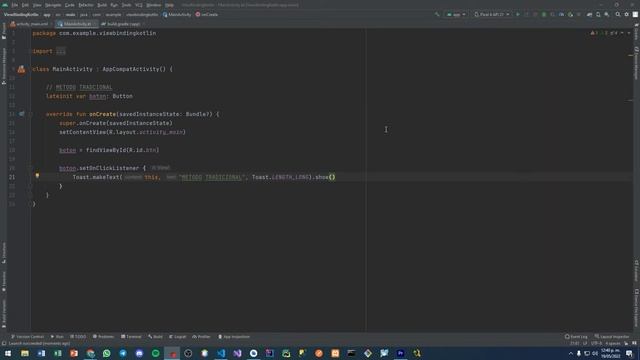
Task: Open the VCS menu
Action: pyautogui.click(x=139, y=5)
